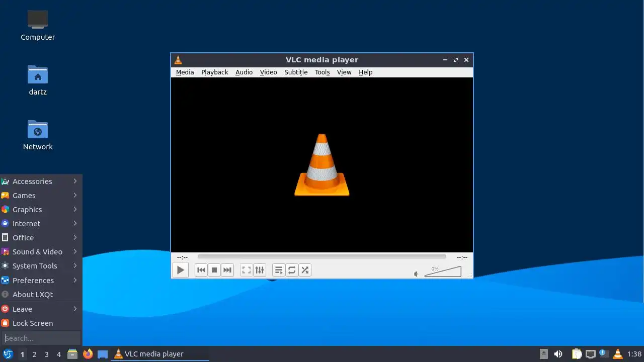Open the Subtitle menu
This screenshot has width=644, height=362.
[x=296, y=72]
